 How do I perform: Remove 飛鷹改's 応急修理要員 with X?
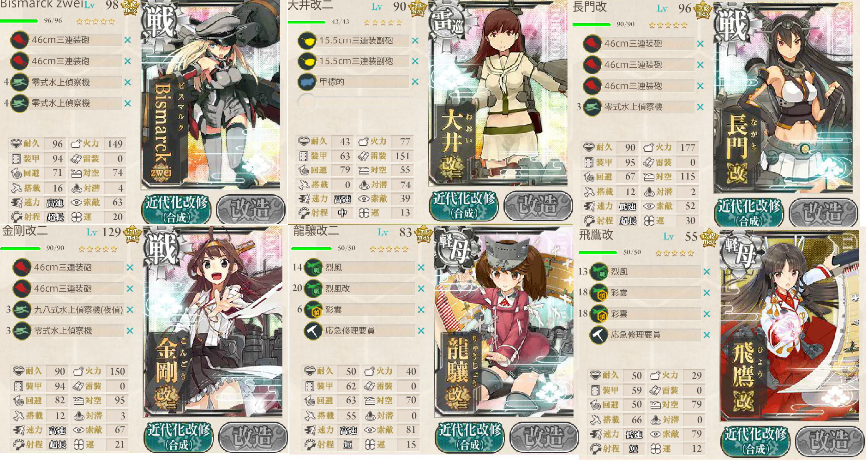[706, 335]
